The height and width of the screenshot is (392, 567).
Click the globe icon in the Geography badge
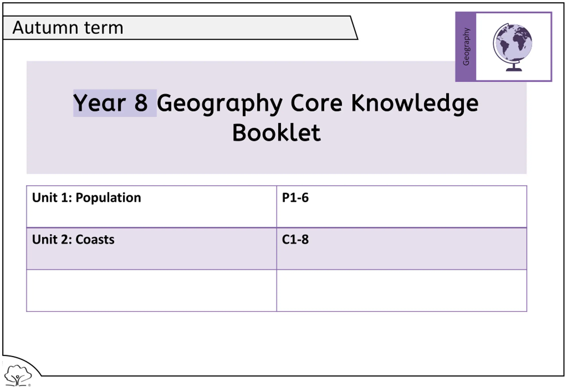point(513,47)
